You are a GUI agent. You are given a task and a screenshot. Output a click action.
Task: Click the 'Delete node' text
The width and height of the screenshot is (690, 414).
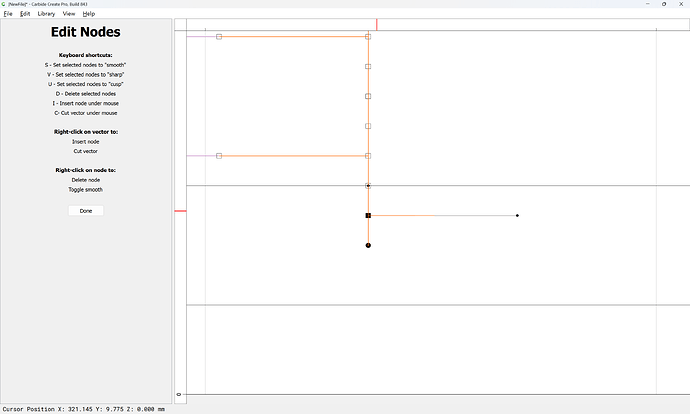click(86, 180)
